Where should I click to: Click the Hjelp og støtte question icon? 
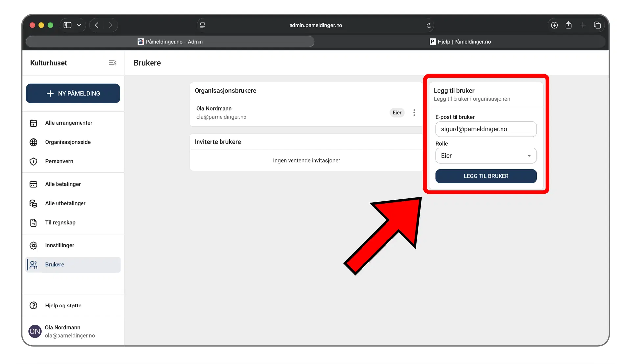tap(34, 306)
